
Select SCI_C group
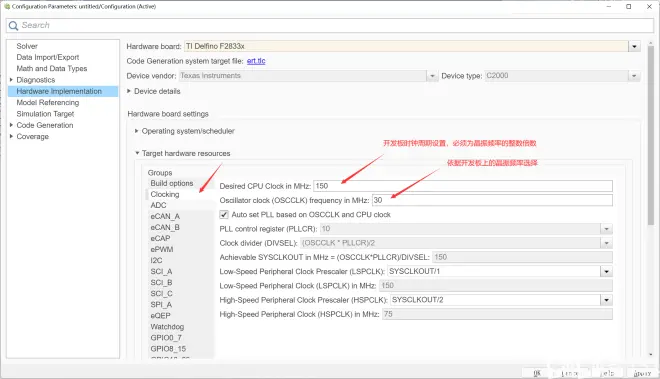coord(161,294)
